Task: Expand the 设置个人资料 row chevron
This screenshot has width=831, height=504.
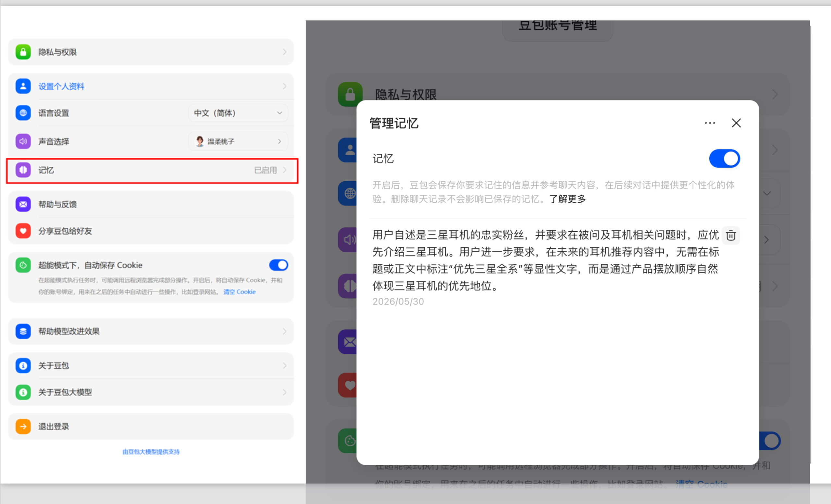Action: [285, 86]
